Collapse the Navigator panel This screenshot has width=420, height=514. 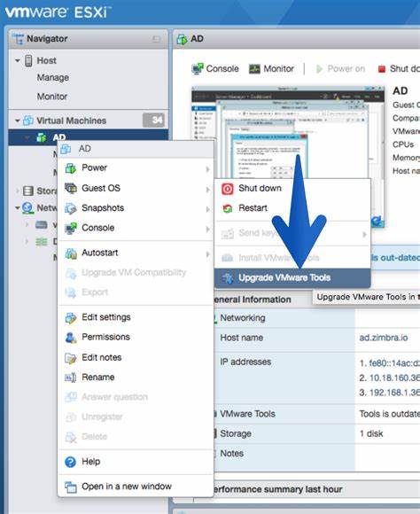[x=157, y=39]
